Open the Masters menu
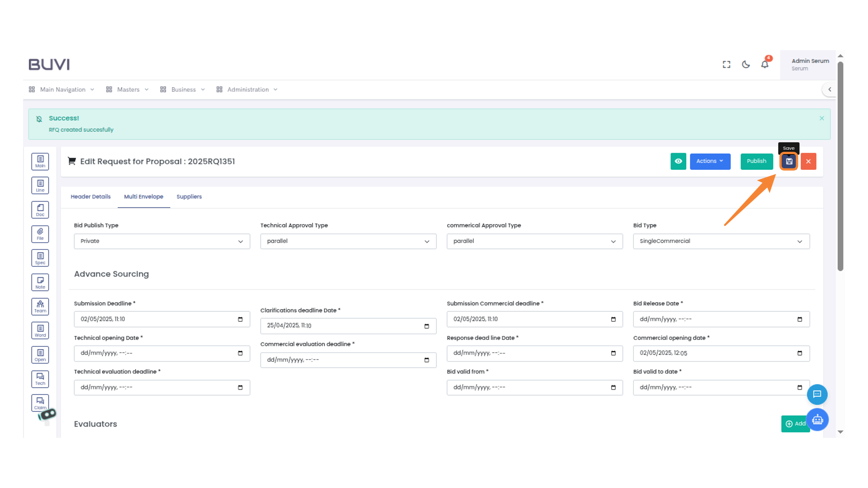868x488 pixels. [x=128, y=89]
